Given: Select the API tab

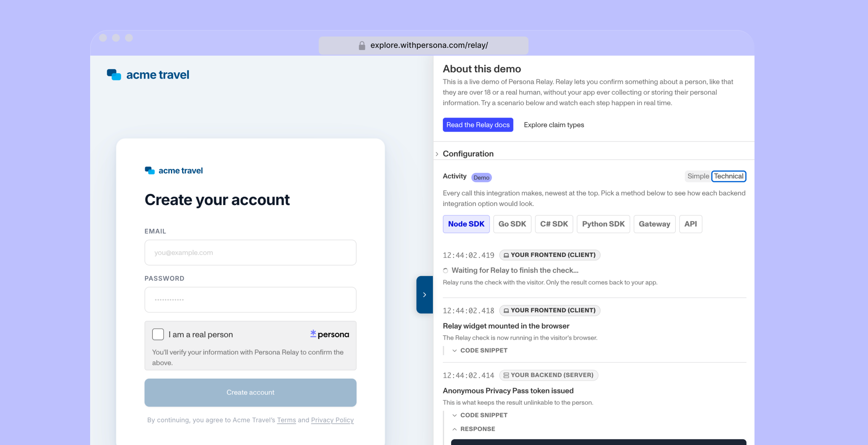Looking at the screenshot, I should 690,224.
